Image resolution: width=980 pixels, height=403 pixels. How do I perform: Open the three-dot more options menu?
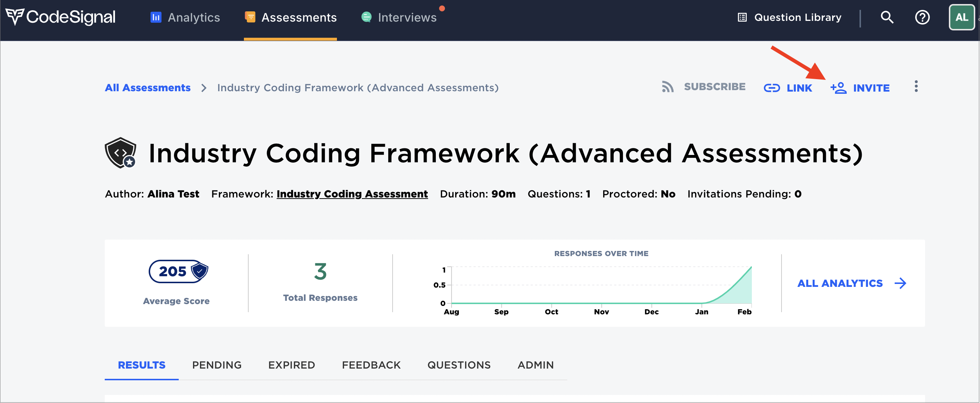pyautogui.click(x=916, y=86)
